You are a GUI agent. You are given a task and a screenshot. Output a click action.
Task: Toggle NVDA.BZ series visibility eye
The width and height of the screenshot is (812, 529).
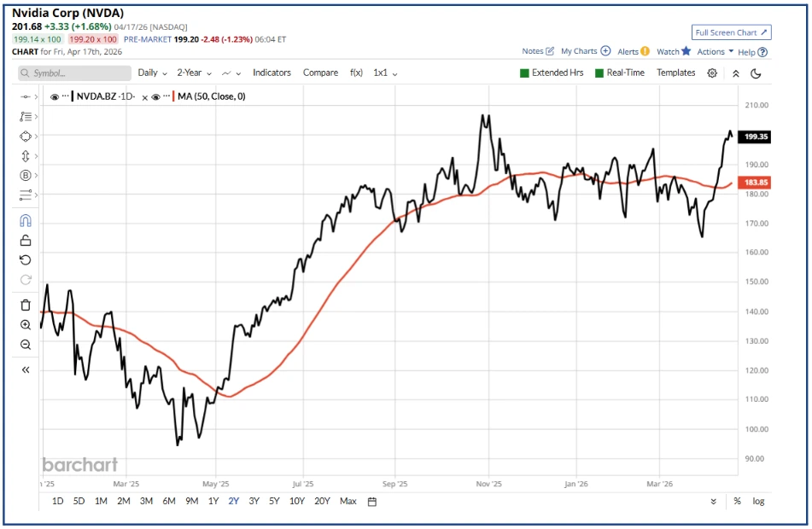pos(55,96)
